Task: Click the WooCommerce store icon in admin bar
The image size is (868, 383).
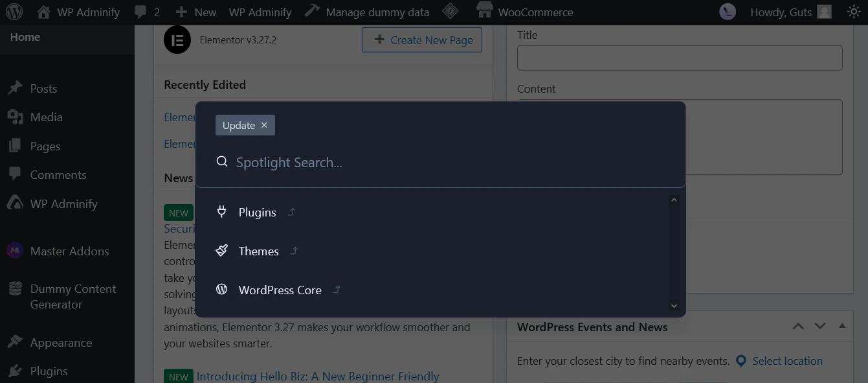Action: 484,11
